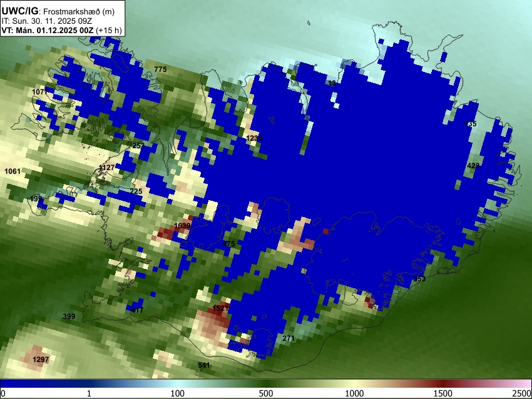Click the 1500 tick on the color scale
Viewport: 532px width, 399px height.
coord(443,393)
